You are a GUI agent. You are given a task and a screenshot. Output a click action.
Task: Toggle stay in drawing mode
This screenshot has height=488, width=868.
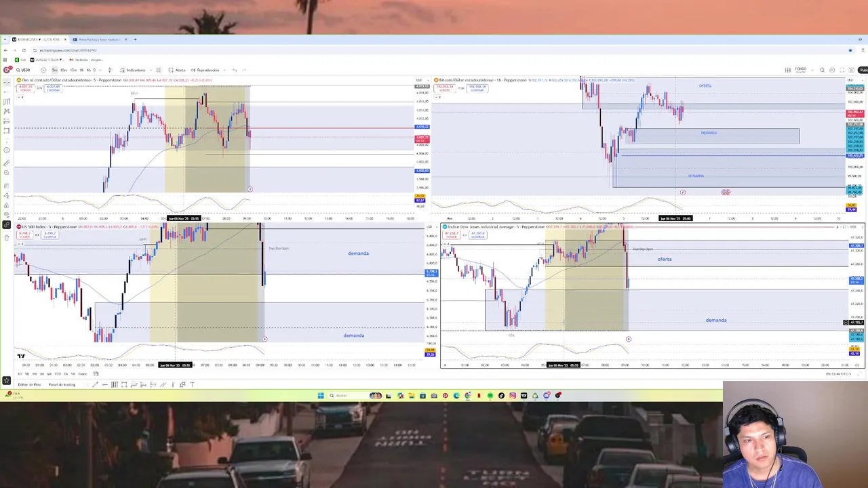click(7, 195)
